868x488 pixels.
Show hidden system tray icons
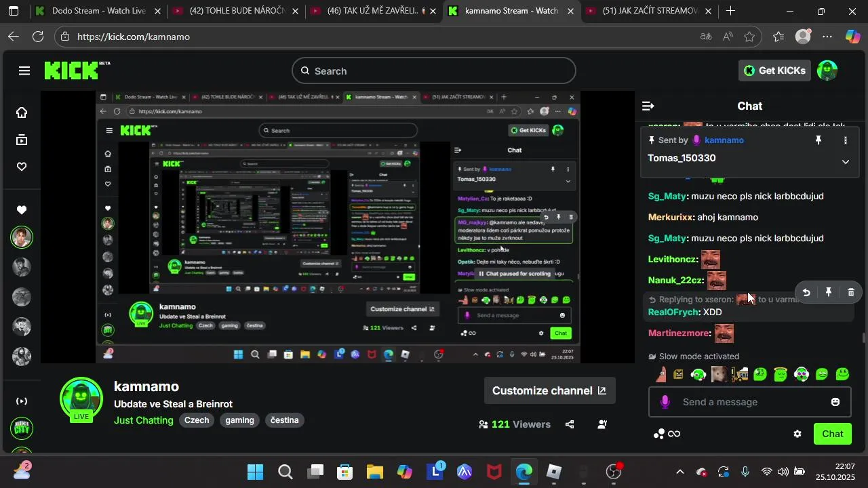[680, 472]
